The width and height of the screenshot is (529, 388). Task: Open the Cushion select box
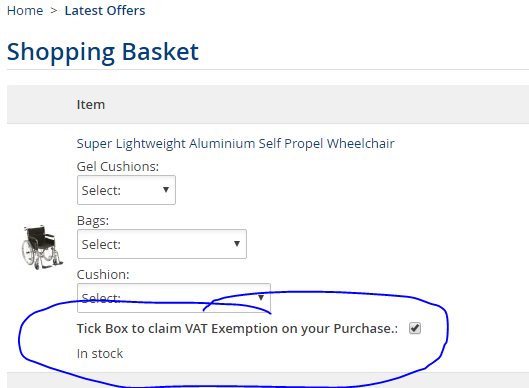point(174,298)
